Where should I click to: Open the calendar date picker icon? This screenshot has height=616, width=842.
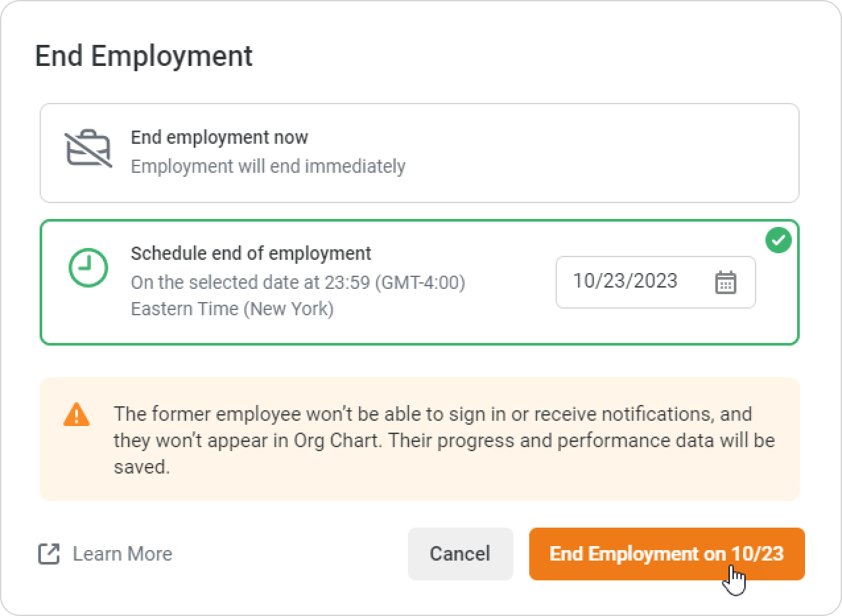tap(725, 282)
